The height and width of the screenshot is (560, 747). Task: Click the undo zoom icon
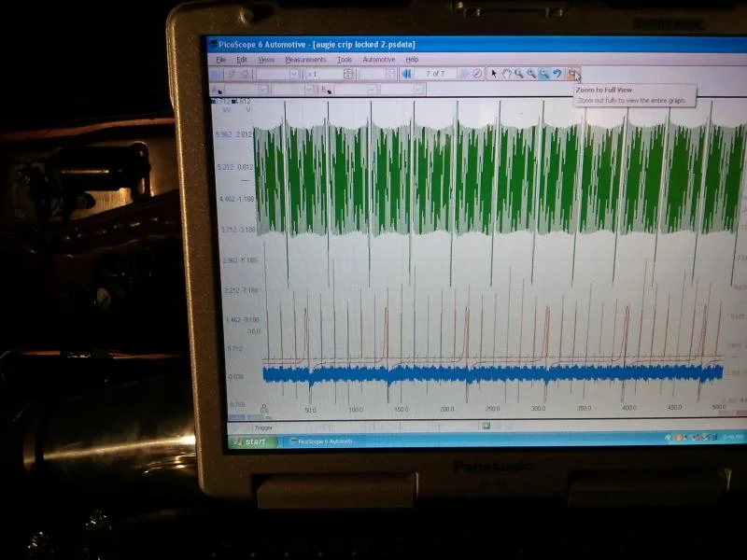click(557, 74)
